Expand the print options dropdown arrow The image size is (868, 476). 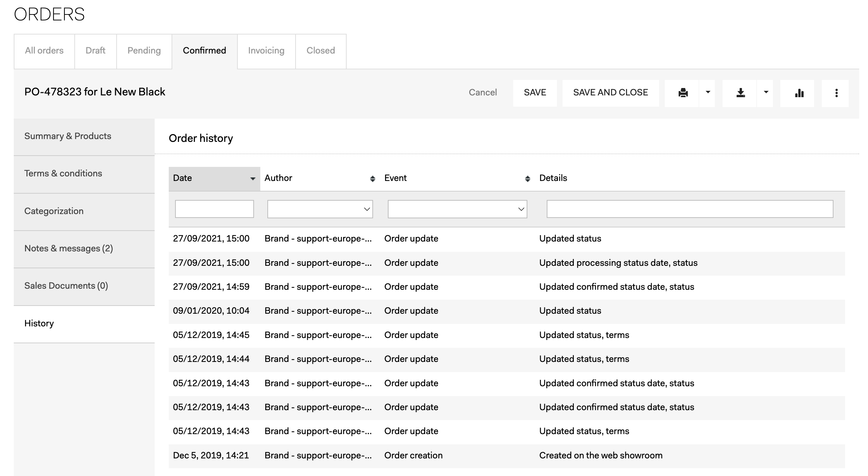[708, 93]
